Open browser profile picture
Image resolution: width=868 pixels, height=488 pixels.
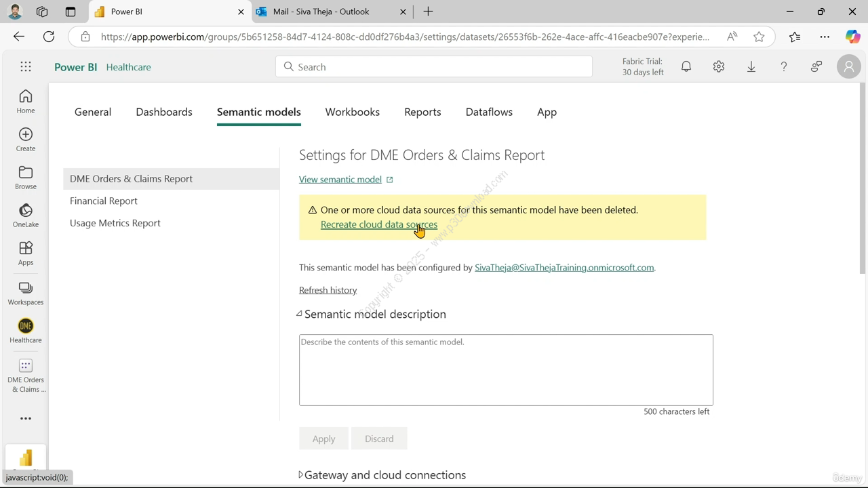point(15,12)
